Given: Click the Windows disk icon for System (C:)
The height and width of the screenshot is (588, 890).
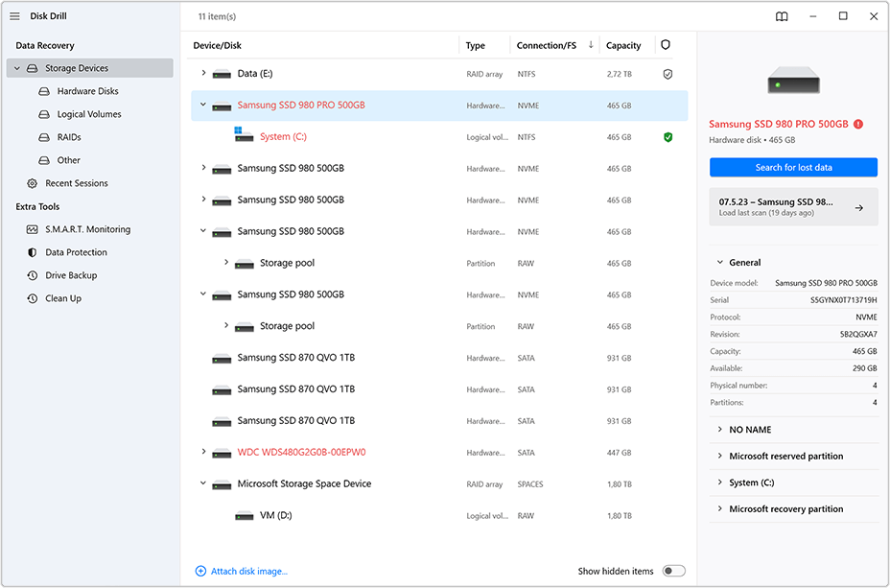Looking at the screenshot, I should click(244, 135).
